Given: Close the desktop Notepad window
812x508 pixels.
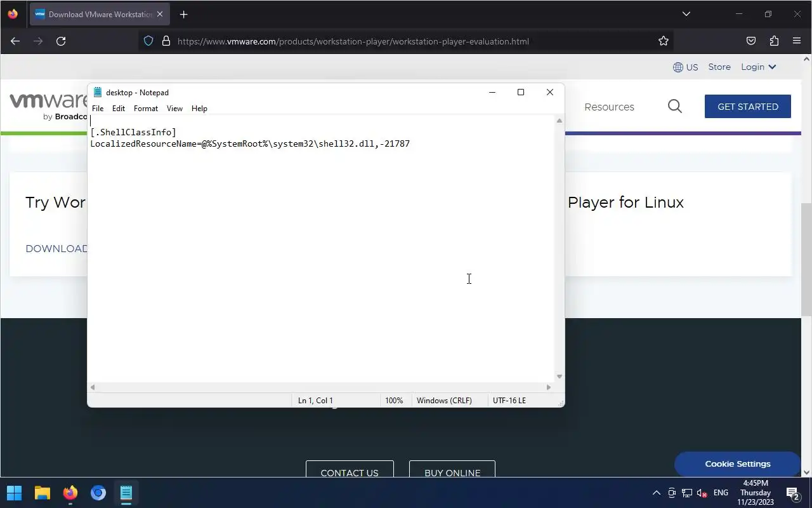Looking at the screenshot, I should (x=550, y=93).
